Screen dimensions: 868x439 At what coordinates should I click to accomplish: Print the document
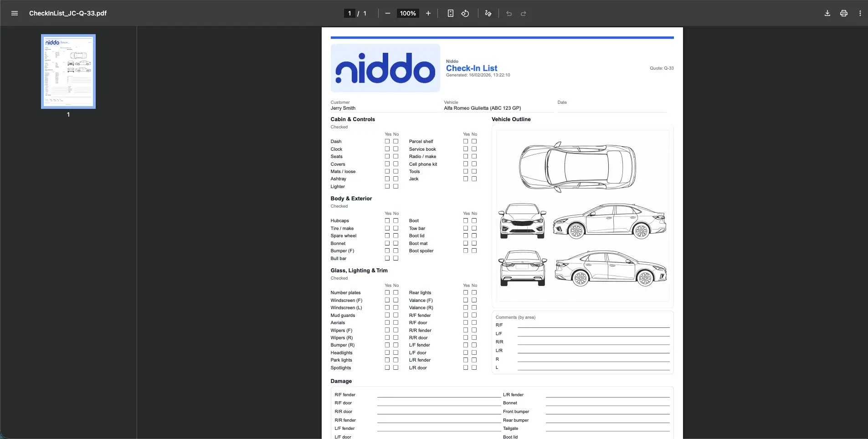point(843,13)
